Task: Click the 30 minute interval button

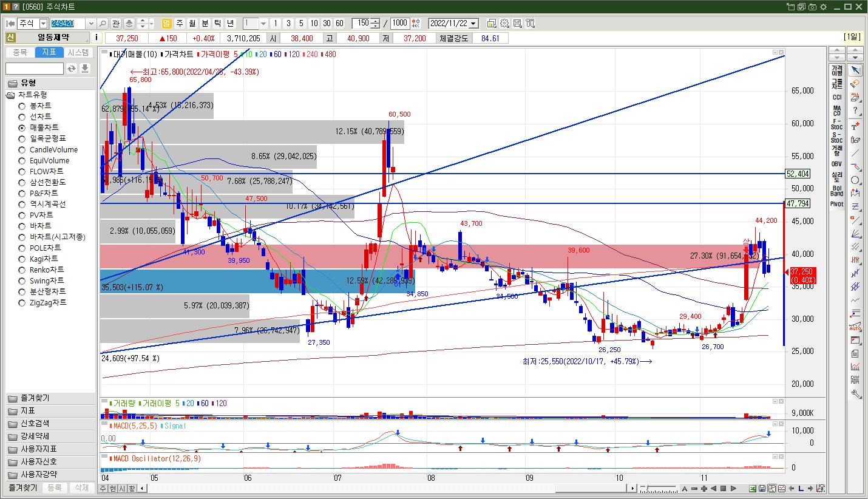Action: [327, 23]
